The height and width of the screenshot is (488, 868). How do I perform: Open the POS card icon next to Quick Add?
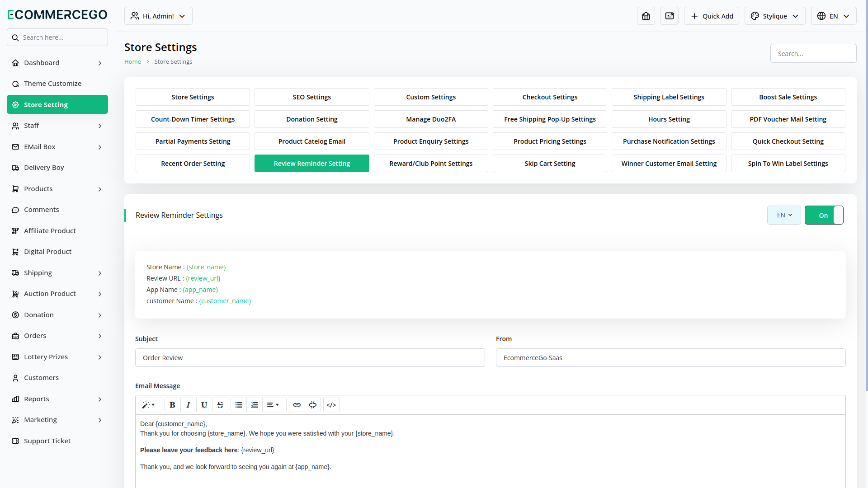click(x=669, y=16)
